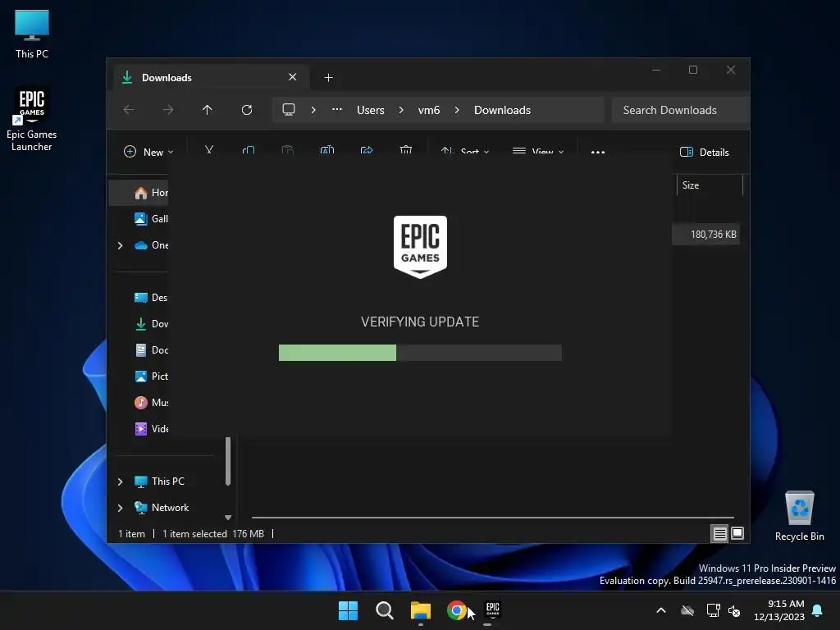This screenshot has width=840, height=630.
Task: Open the clock showing 9:15 AM
Action: point(779,610)
